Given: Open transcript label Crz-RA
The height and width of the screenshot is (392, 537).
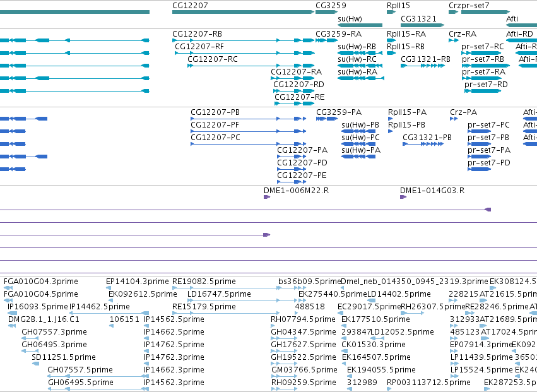Looking at the screenshot, I should 463,34.
